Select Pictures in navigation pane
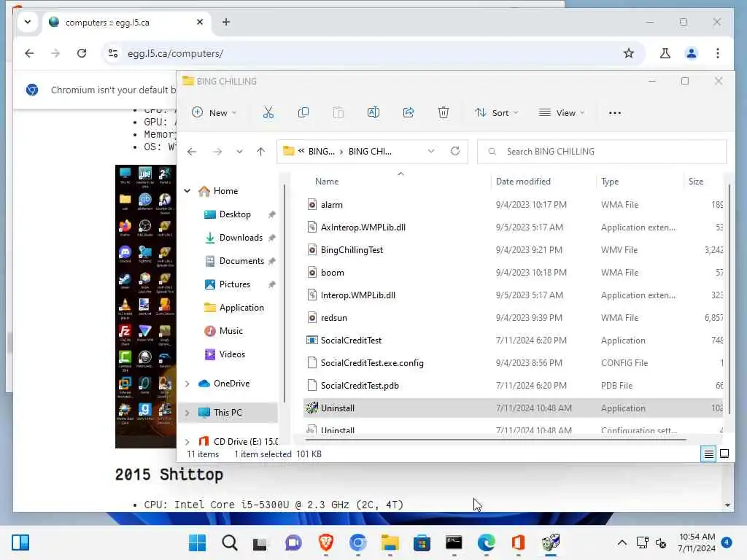 click(234, 284)
